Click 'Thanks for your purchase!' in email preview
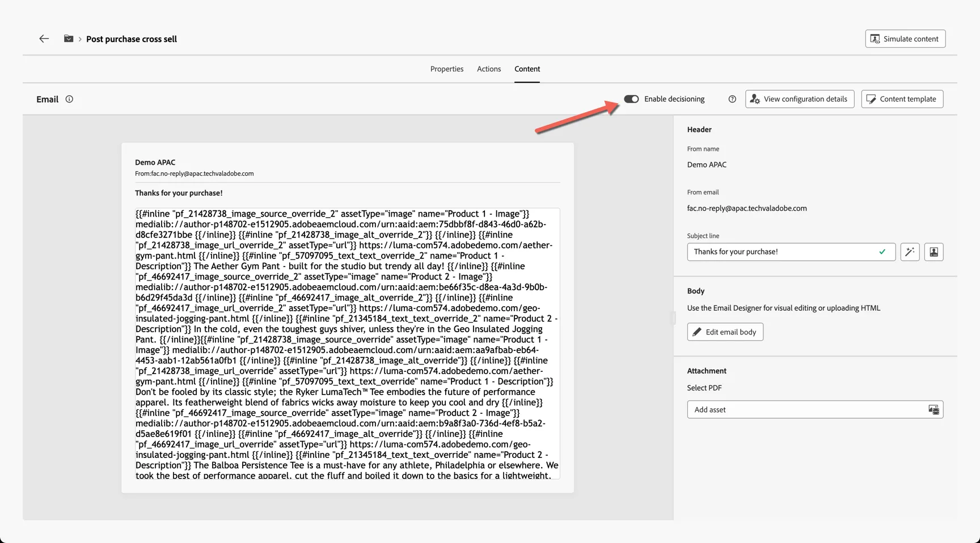 [179, 193]
